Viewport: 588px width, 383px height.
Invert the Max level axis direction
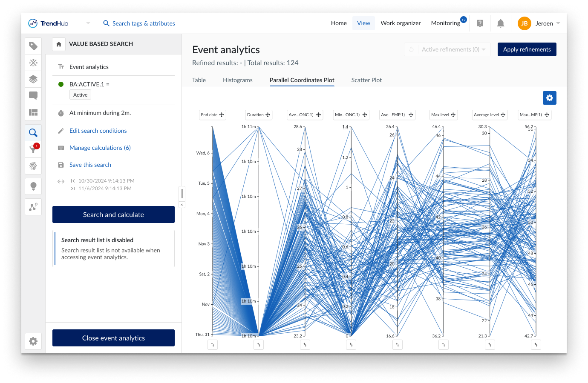click(444, 345)
